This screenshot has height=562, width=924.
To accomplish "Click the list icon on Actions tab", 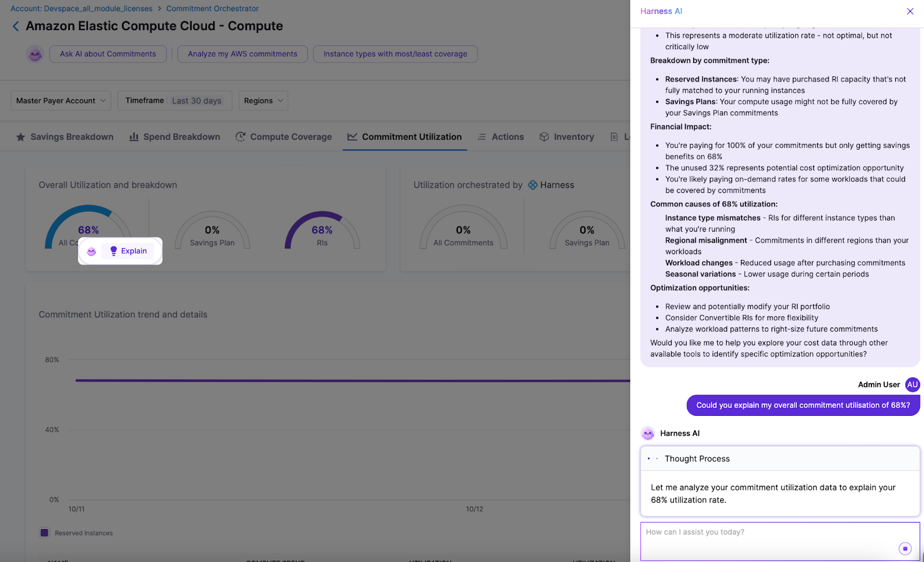I will (x=482, y=137).
